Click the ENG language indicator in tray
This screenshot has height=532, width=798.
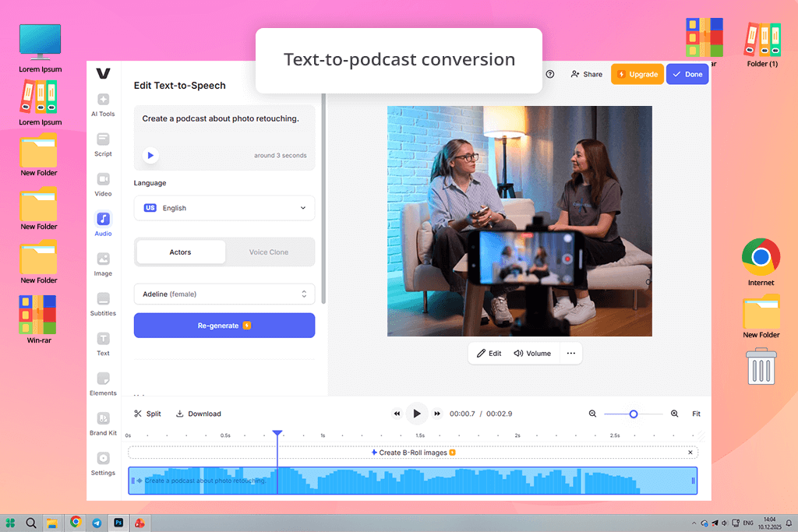pyautogui.click(x=748, y=523)
